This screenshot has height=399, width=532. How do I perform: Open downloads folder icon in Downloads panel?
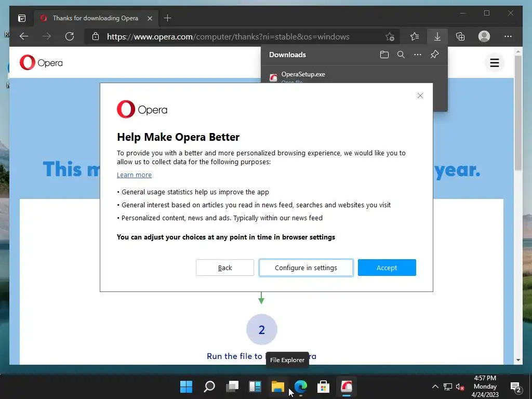(x=384, y=55)
